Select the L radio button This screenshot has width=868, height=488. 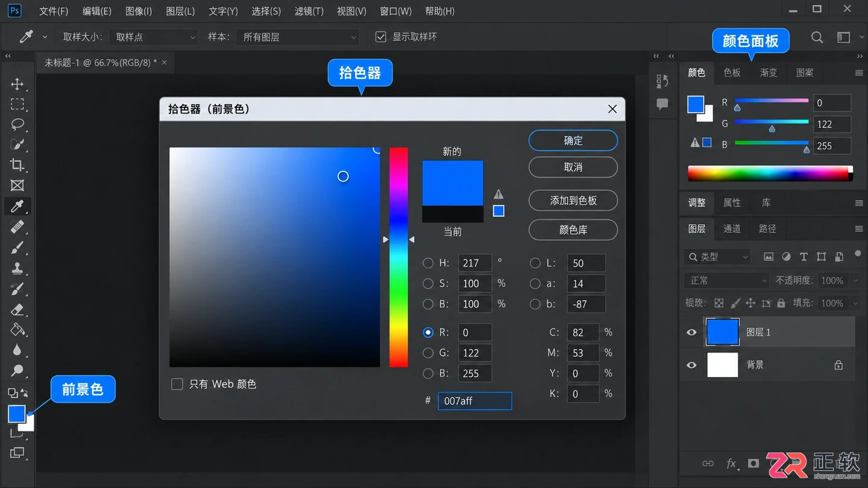(535, 263)
